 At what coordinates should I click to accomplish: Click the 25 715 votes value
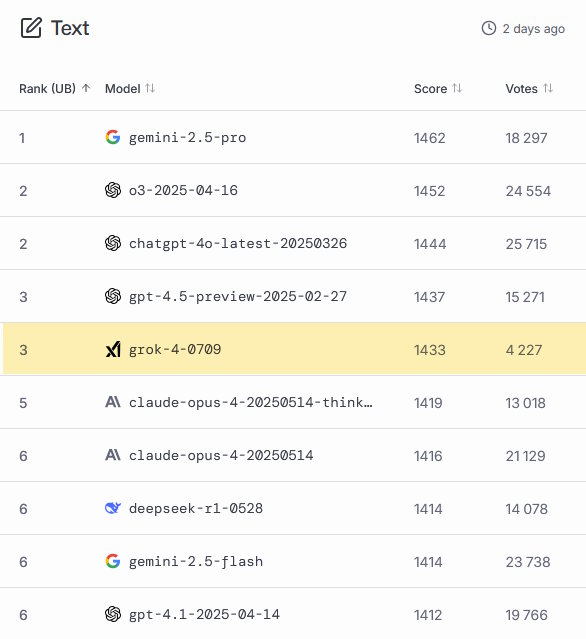click(527, 244)
